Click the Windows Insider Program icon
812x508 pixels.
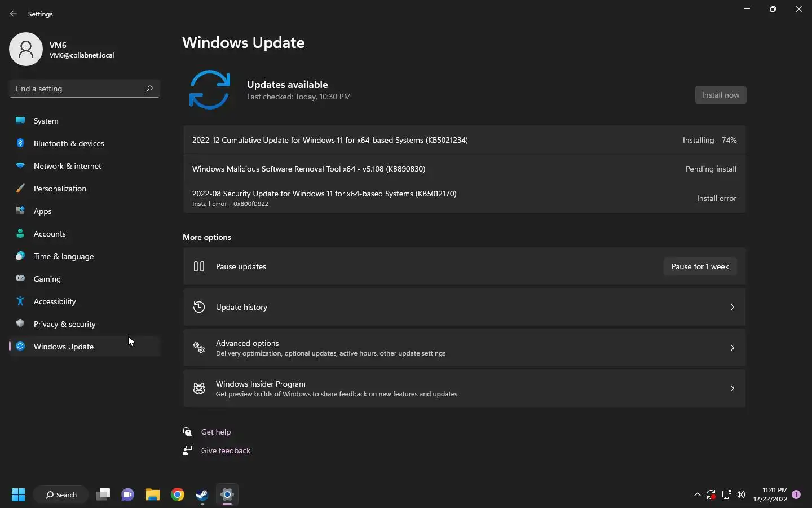[199, 388]
